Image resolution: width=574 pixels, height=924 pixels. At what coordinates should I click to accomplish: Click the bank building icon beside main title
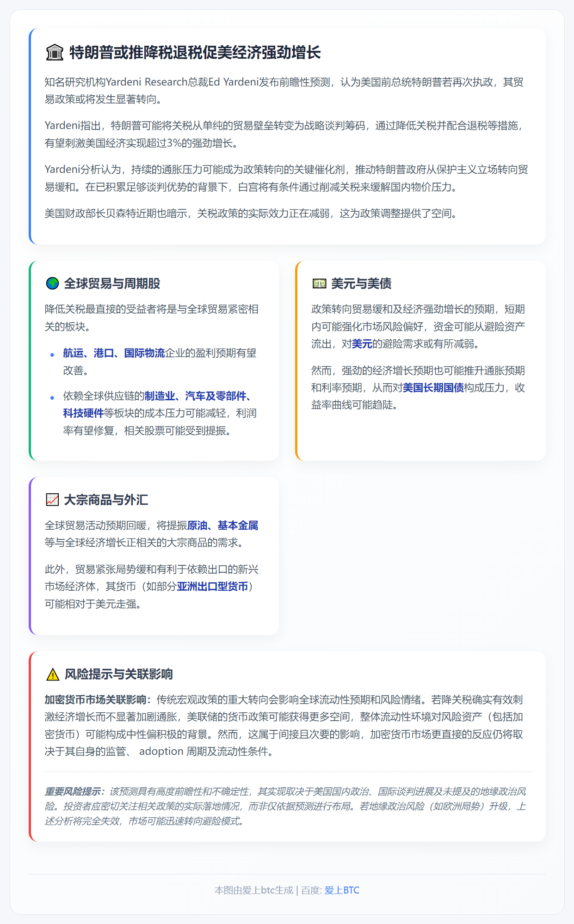click(x=55, y=52)
